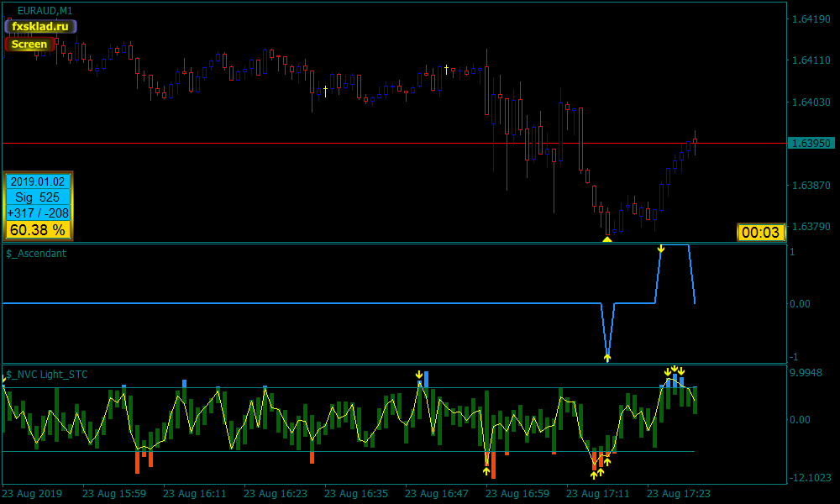This screenshot has height=504, width=840.
Task: Click the yellow down arrow near 16:47 in NVC panel
Action: coord(419,375)
